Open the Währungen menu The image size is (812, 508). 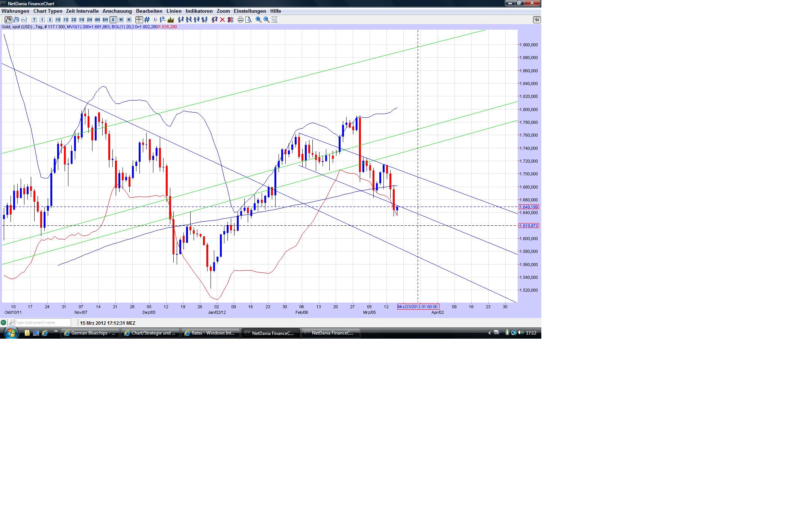[15, 11]
